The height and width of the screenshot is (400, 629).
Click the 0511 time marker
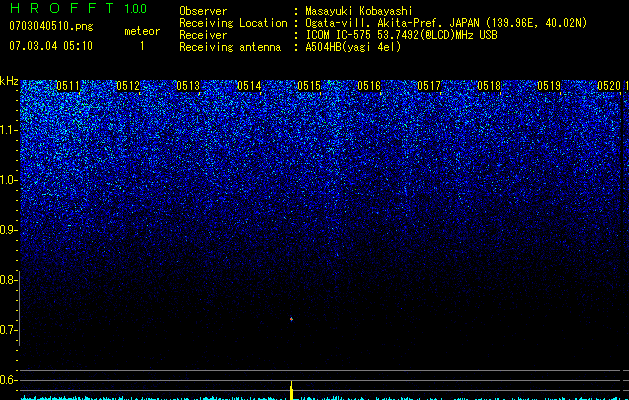pos(68,86)
